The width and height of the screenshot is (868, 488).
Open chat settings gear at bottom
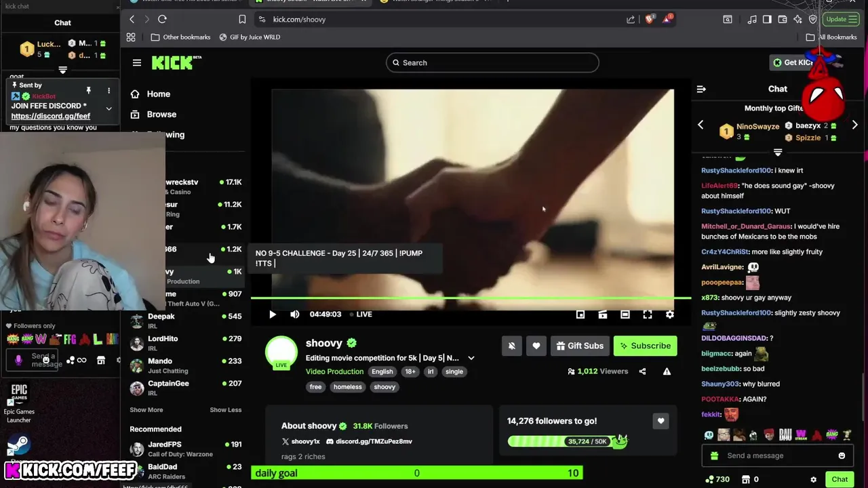point(813,480)
